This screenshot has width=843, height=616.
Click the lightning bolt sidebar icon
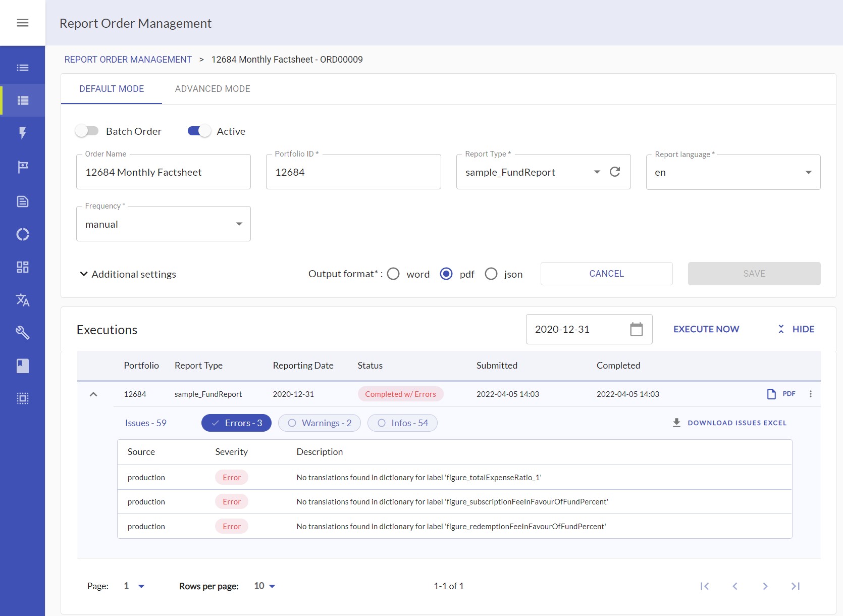23,133
